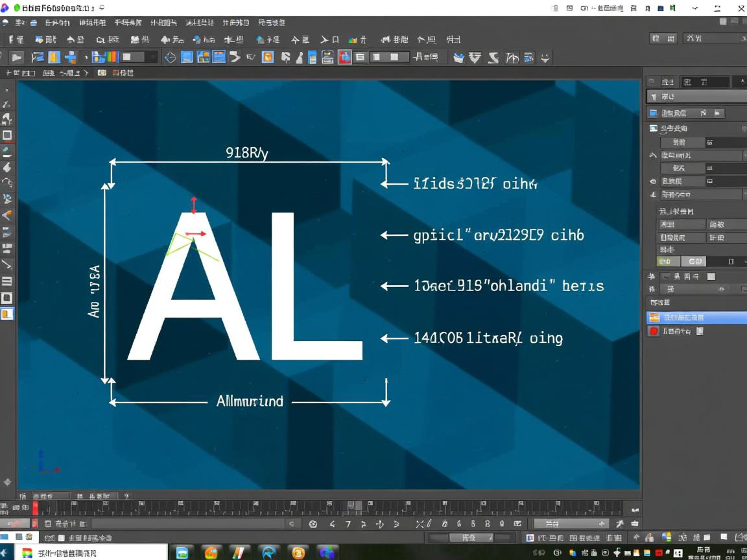Open the top-right dropdown field in header
The width and height of the screenshot is (747, 560).
coord(713,38)
